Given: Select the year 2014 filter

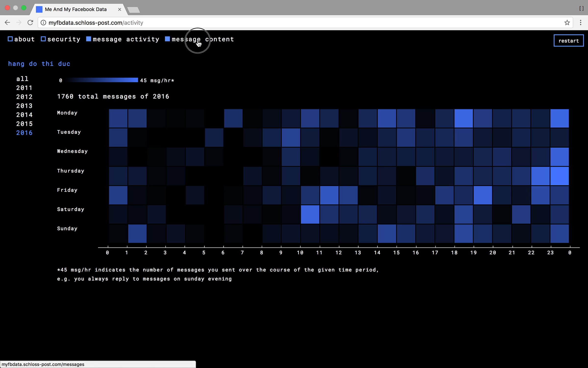Looking at the screenshot, I should pyautogui.click(x=24, y=115).
